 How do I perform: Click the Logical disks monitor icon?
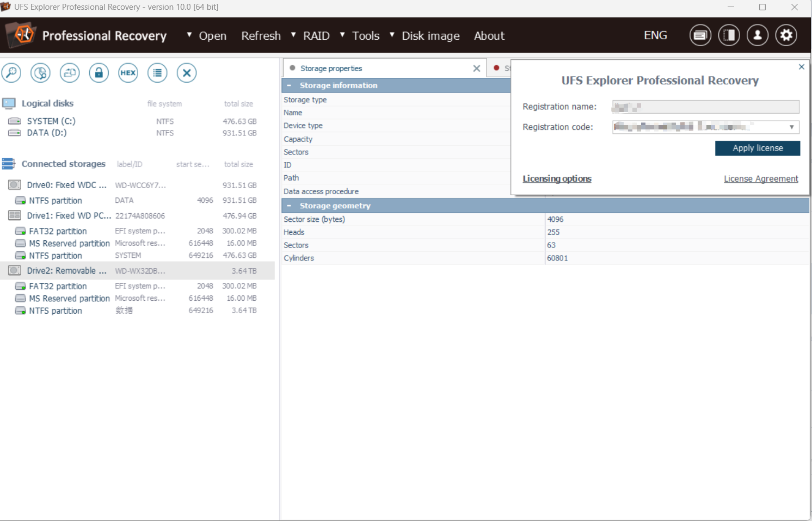(x=9, y=103)
